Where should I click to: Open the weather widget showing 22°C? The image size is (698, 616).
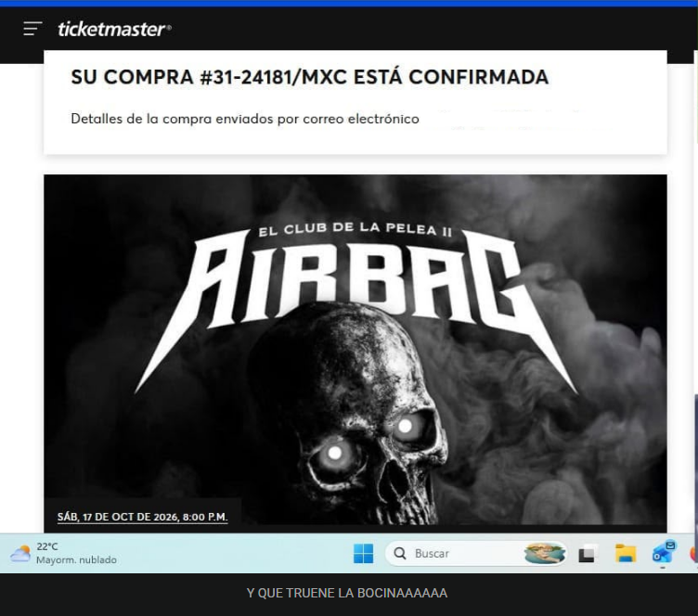tap(63, 553)
